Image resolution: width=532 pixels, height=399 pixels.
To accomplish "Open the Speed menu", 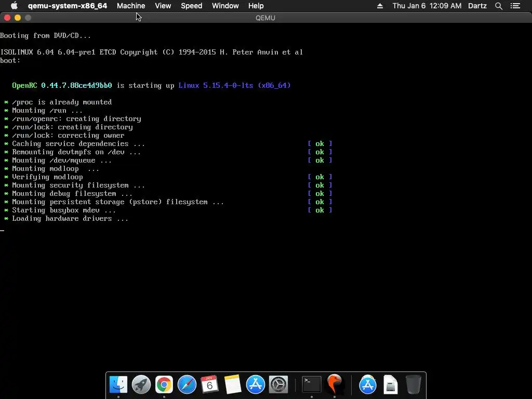I will click(191, 6).
